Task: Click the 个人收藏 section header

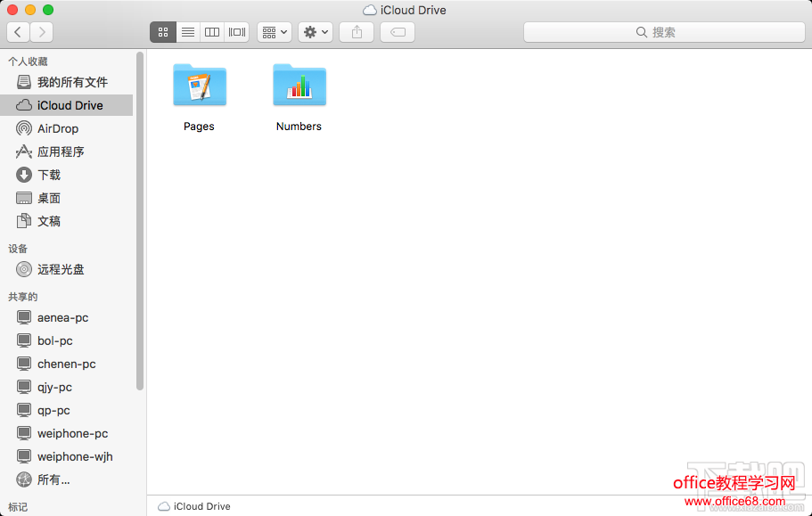Action: click(x=28, y=61)
